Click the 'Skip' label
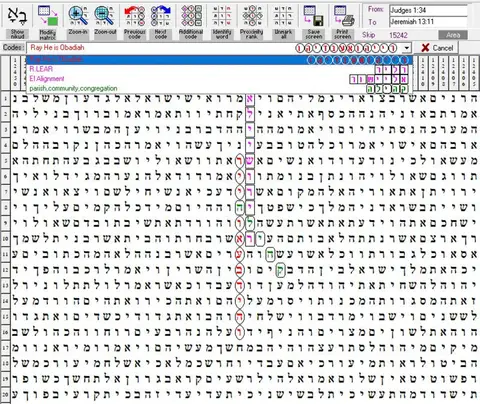Viewport: 480px width, 404px height. [369, 35]
